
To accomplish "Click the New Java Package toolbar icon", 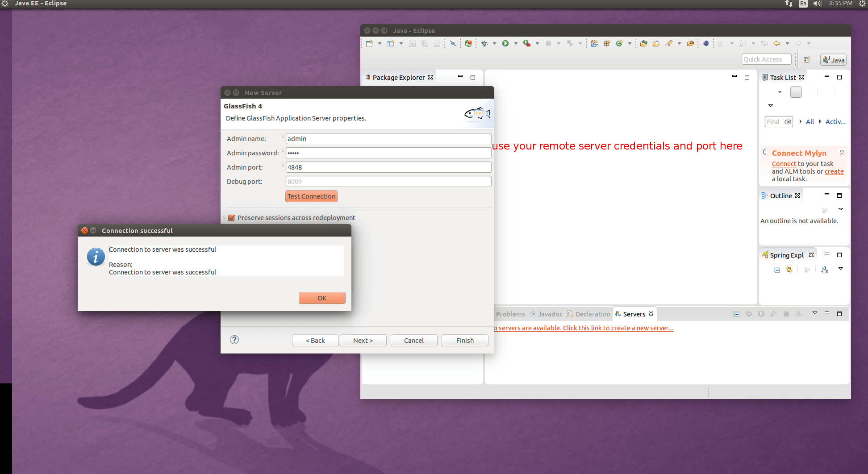I will click(607, 43).
